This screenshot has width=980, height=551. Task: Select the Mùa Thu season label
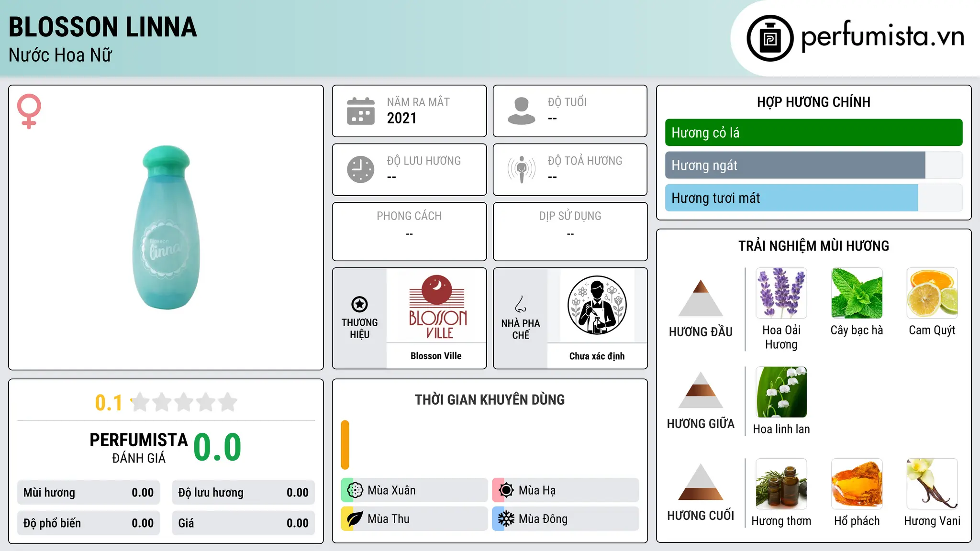pyautogui.click(x=389, y=519)
